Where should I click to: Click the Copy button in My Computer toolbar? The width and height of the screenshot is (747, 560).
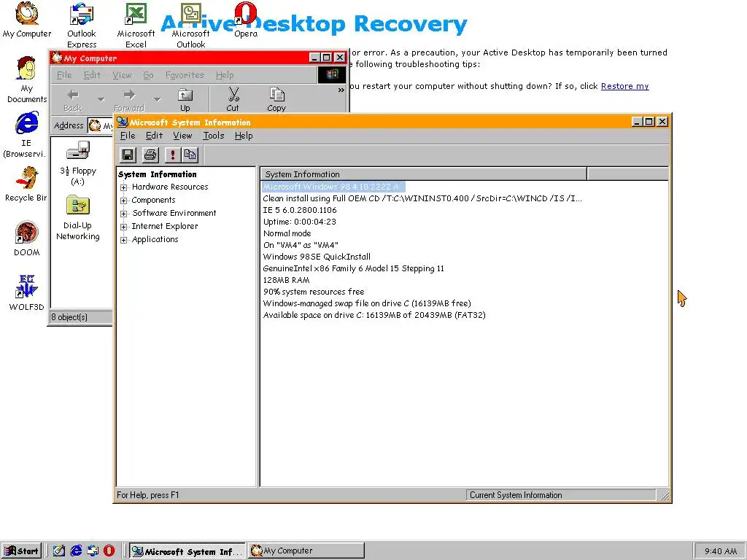(276, 100)
